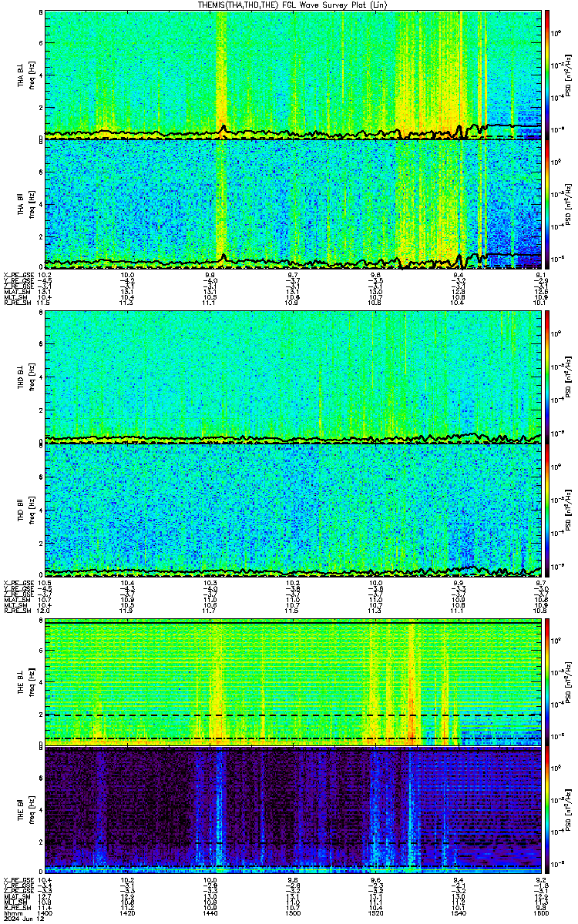Screen dimensions: 578x924
Task: Click the 'R_RE_SM' row label under THD panels
Action: pyautogui.click(x=17, y=611)
